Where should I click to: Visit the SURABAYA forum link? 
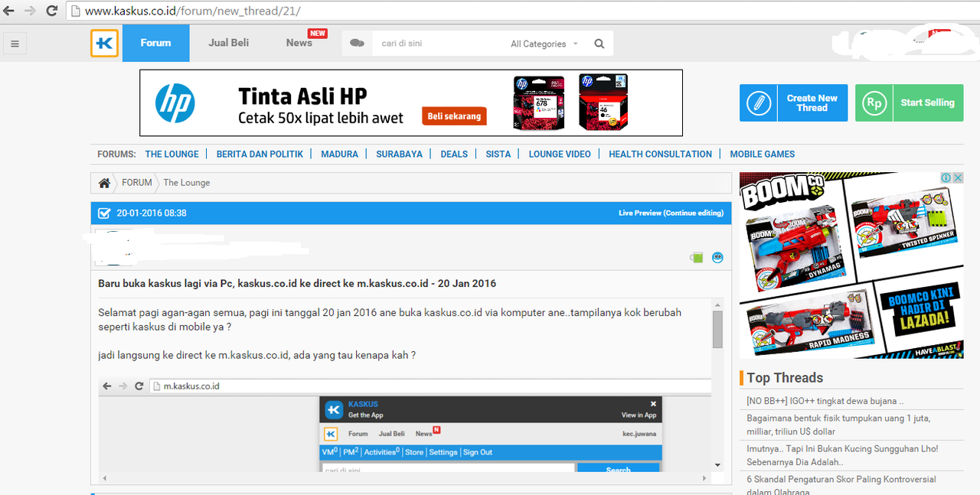pyautogui.click(x=399, y=154)
